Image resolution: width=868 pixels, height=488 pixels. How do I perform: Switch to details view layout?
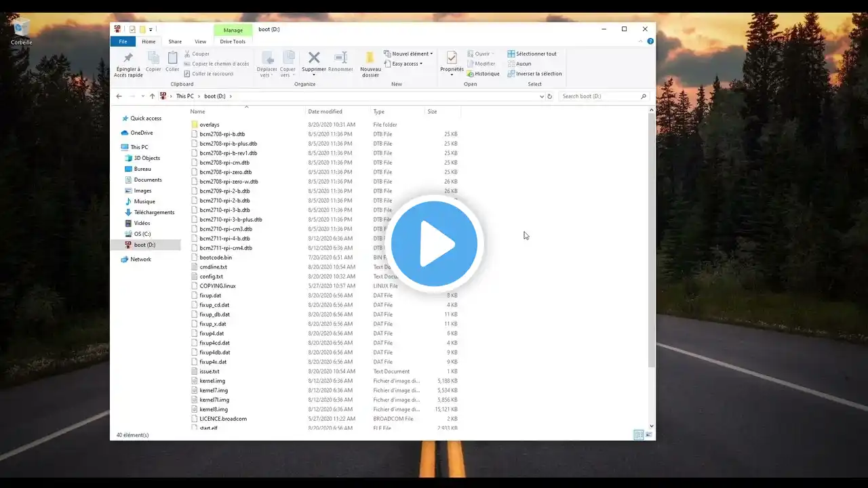click(x=638, y=435)
